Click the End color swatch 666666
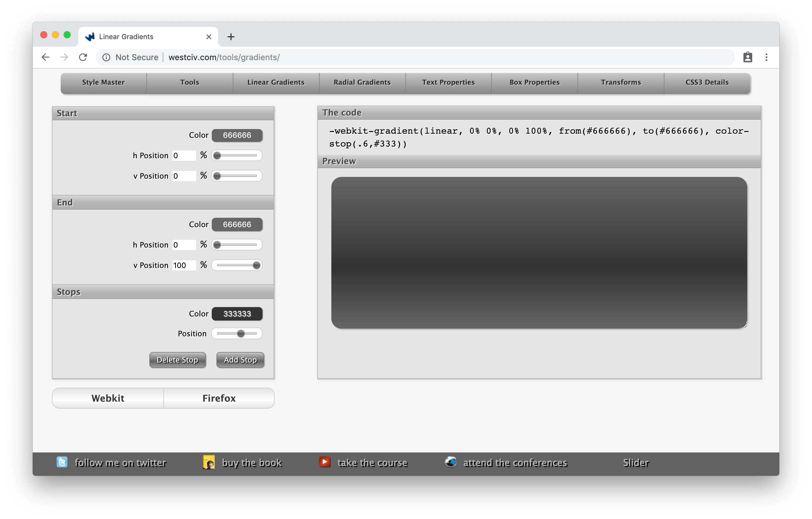This screenshot has width=812, height=519. tap(237, 224)
